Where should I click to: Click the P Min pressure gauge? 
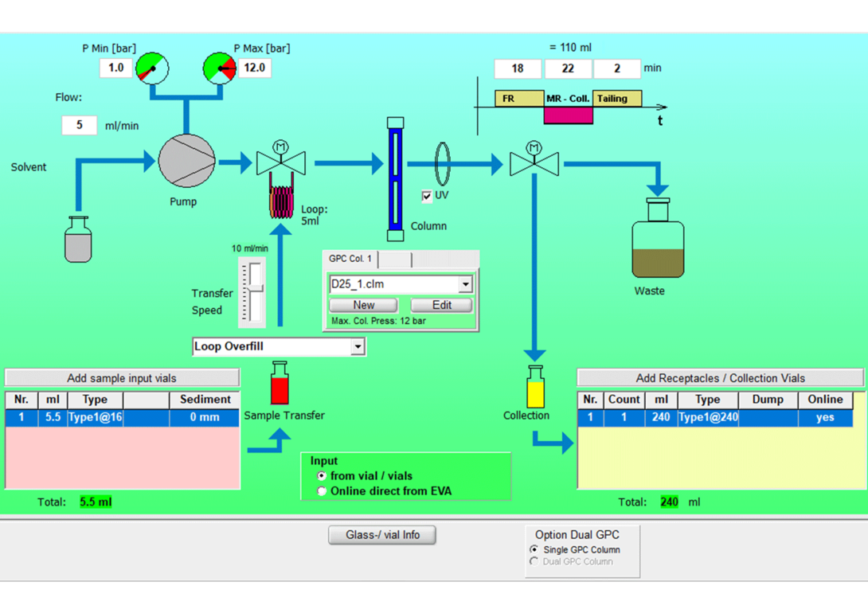[x=151, y=68]
